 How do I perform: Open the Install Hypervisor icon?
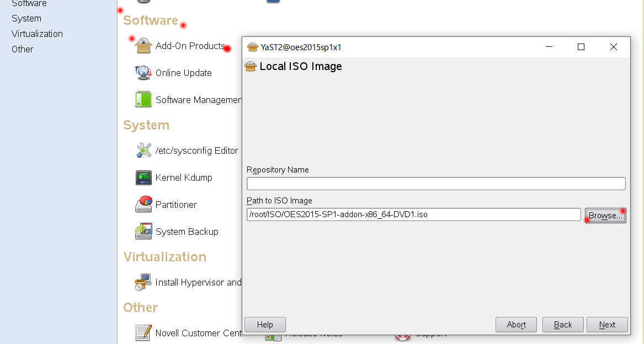pyautogui.click(x=143, y=282)
